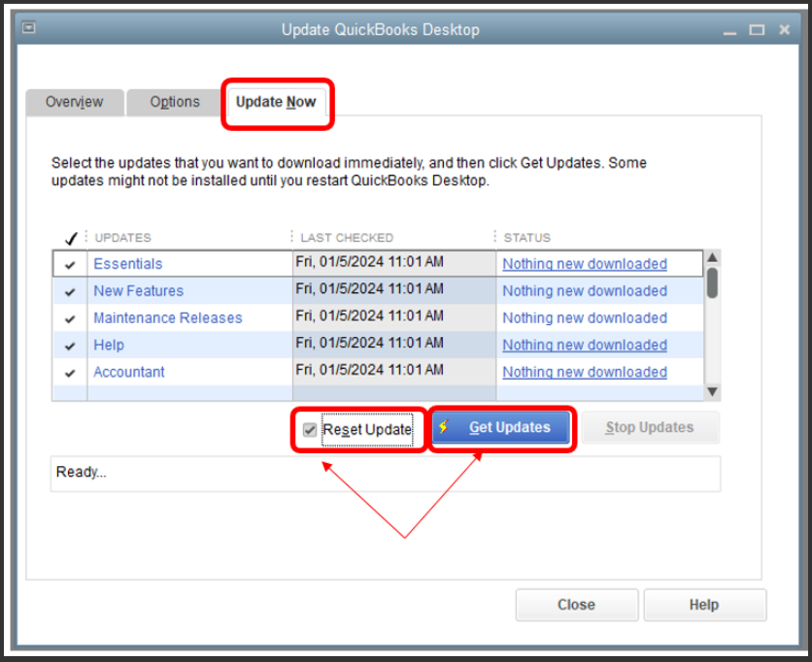Select the Maintenance Releases update name

tap(168, 317)
